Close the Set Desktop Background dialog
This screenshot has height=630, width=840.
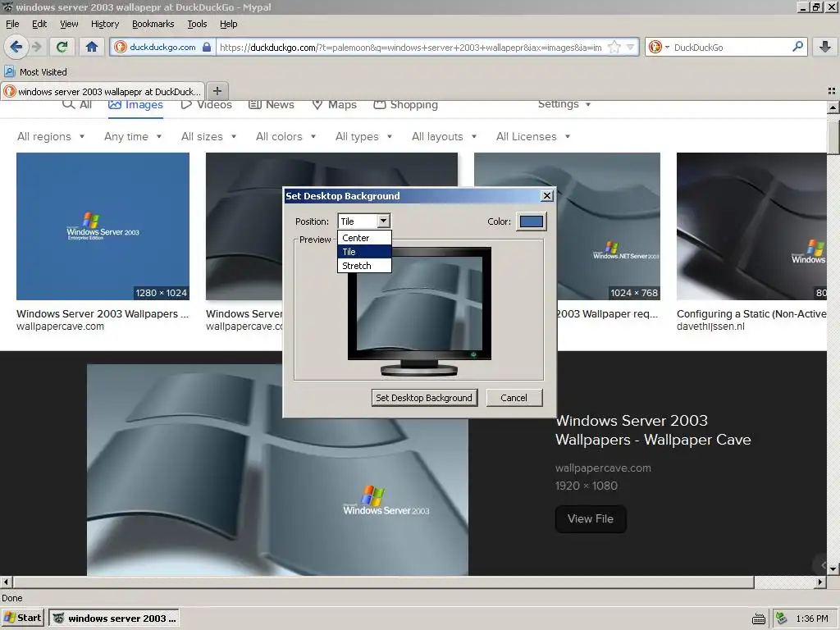point(547,195)
